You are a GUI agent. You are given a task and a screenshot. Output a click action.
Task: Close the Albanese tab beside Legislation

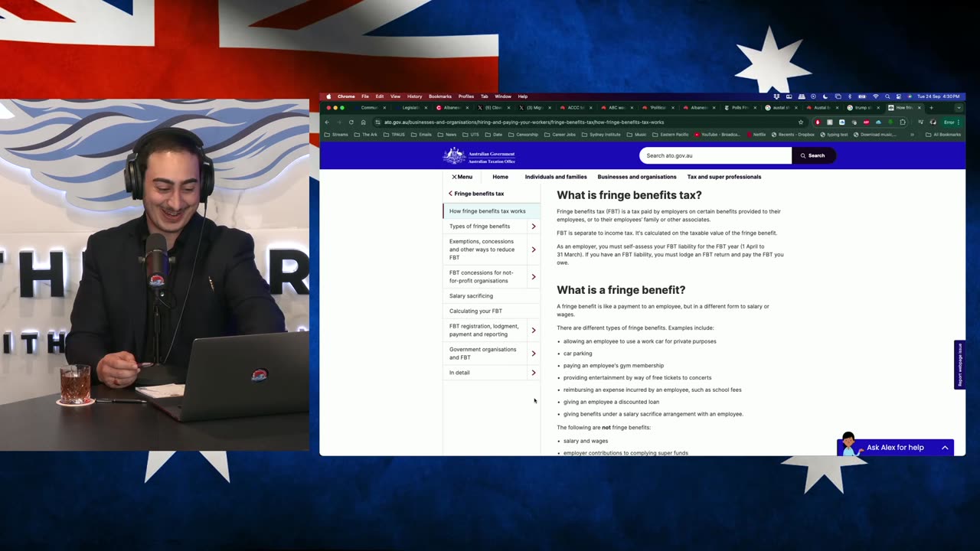click(x=469, y=108)
